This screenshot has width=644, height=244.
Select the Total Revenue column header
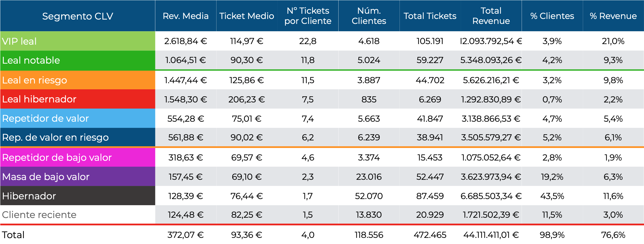point(491,16)
